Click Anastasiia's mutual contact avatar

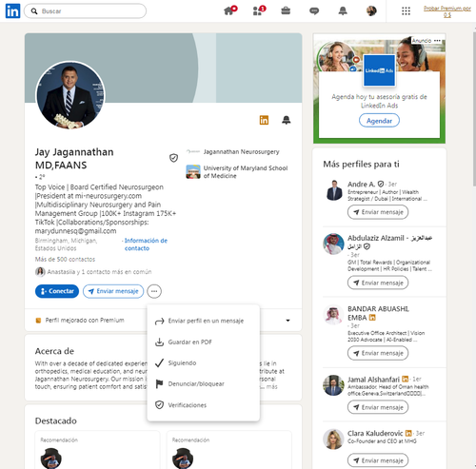click(40, 272)
